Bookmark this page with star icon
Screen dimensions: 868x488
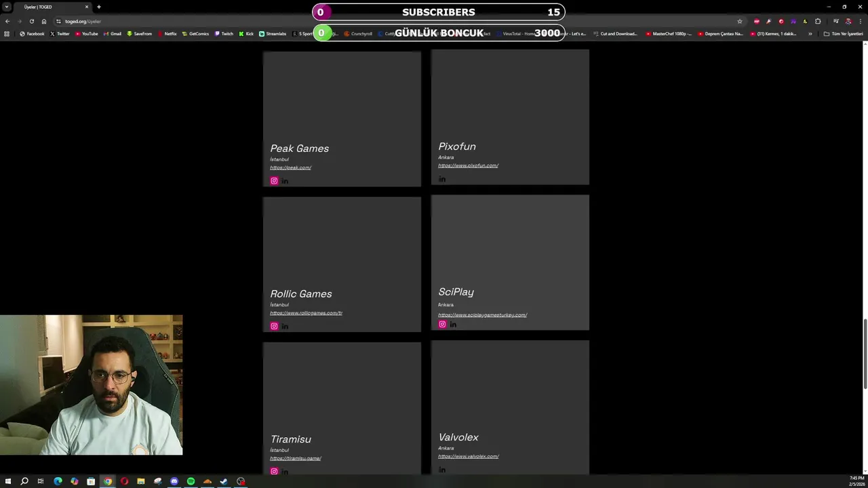coord(740,21)
